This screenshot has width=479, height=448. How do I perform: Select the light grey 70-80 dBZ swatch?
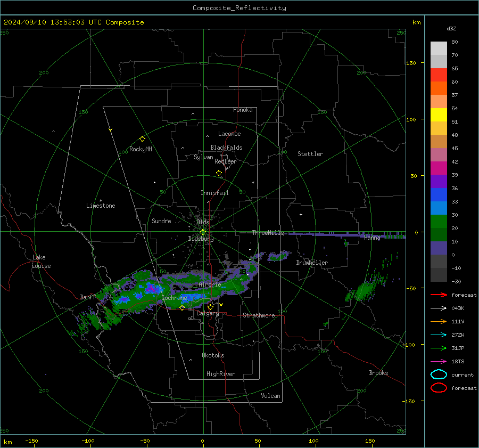(x=439, y=48)
